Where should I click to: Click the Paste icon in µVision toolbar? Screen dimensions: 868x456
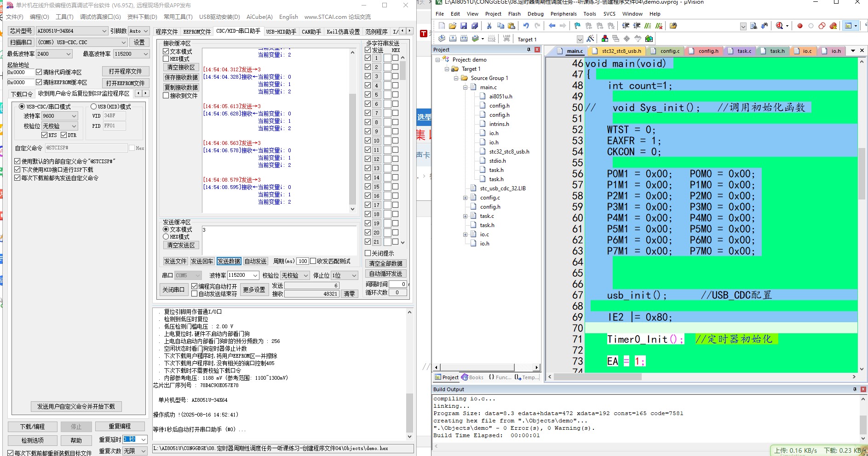[512, 26]
